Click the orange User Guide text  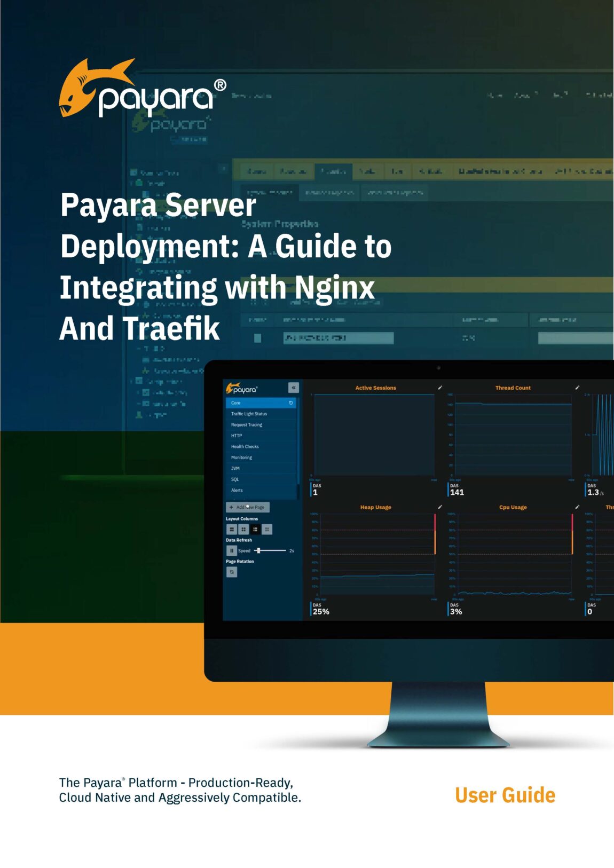pos(505,795)
